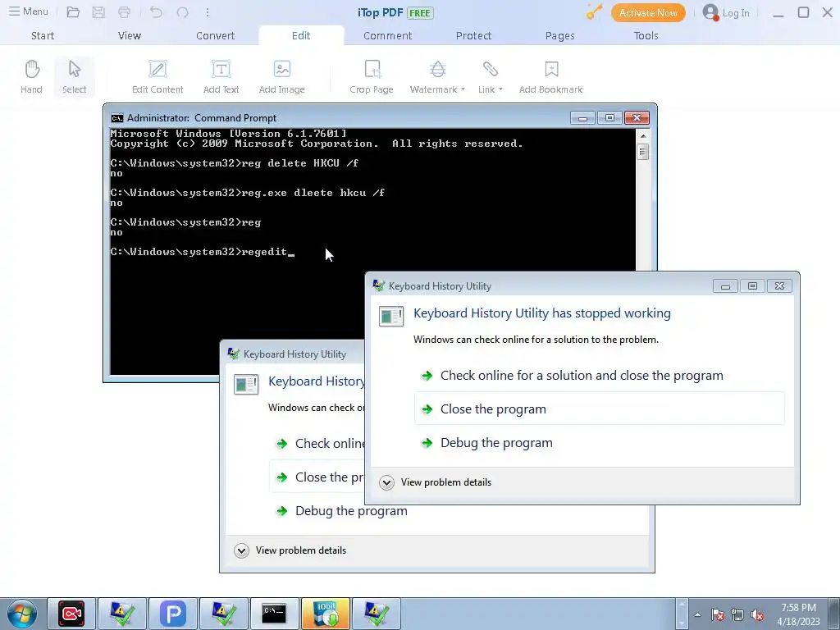Expand View problem details in front dialog
This screenshot has width=840, height=630.
[x=435, y=482]
